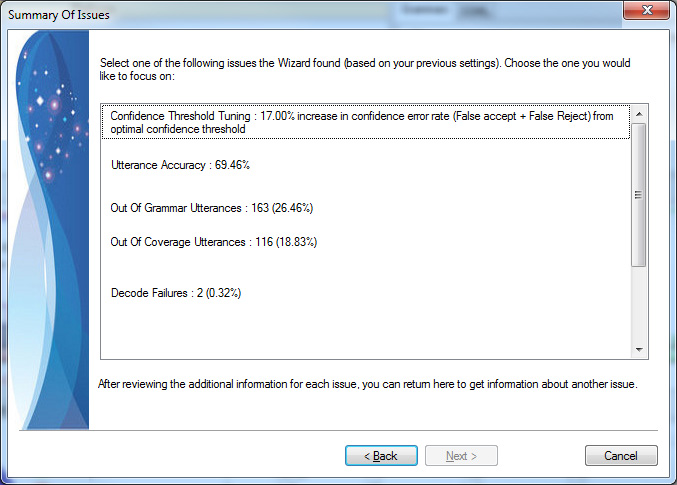Close the dialog with the red X
The width and height of the screenshot is (677, 485).
pos(646,10)
